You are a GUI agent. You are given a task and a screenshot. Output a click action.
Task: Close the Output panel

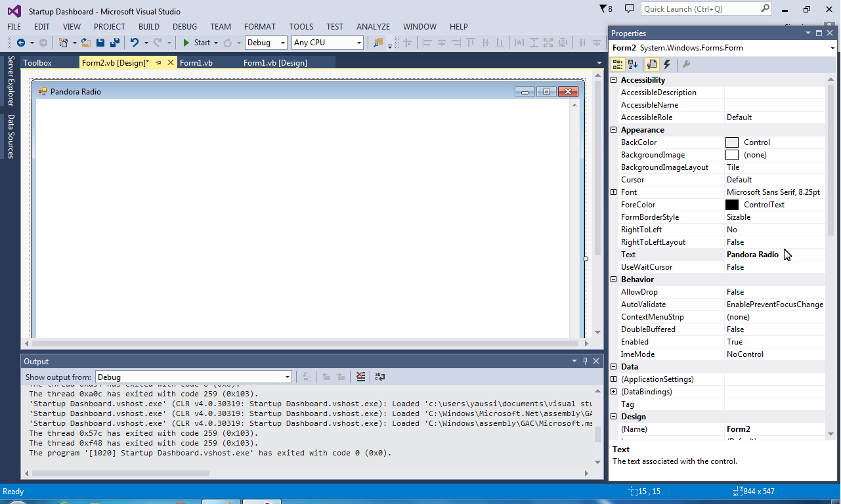coord(596,361)
